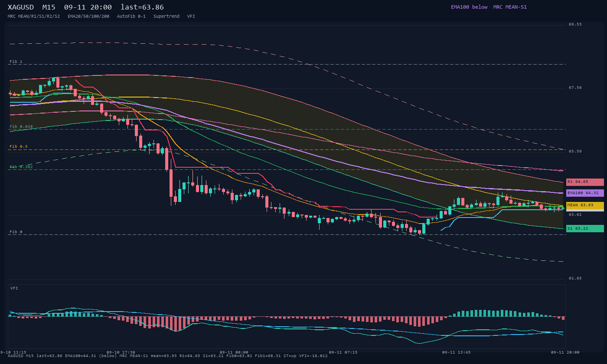The height and width of the screenshot is (364, 607).
Task: Click the S1 63.21 price tag
Action: click(585, 229)
